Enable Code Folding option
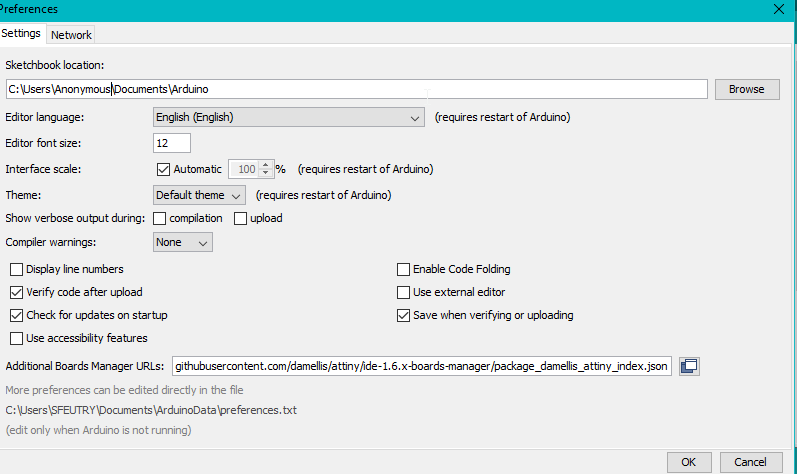Viewport: 797px width, 474px height. point(404,269)
